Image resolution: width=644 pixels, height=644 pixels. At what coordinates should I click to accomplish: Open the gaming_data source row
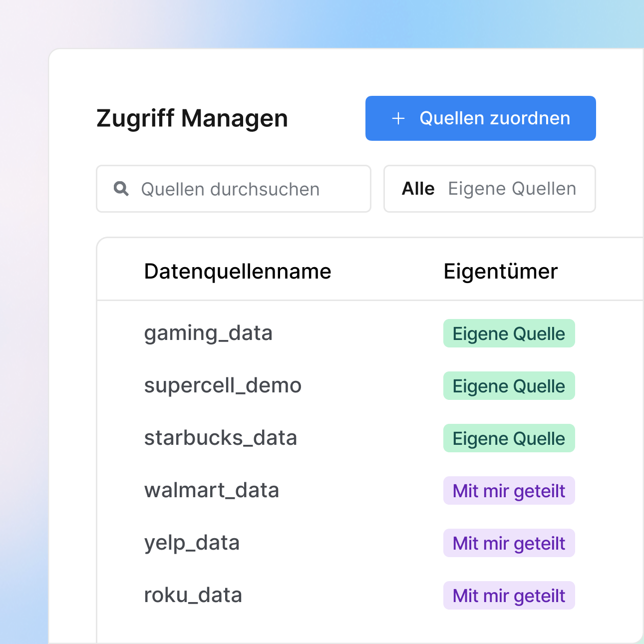tap(208, 333)
